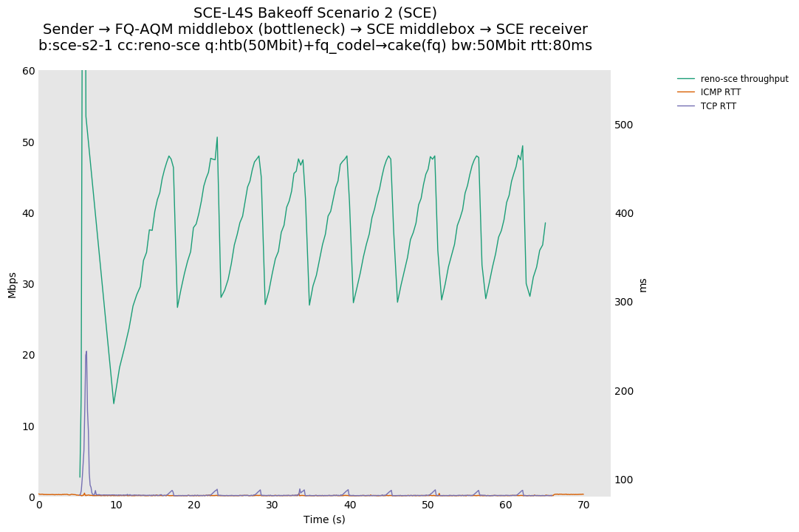Click the 70 tick on time axis
The height and width of the screenshot is (532, 799).
[x=583, y=505]
